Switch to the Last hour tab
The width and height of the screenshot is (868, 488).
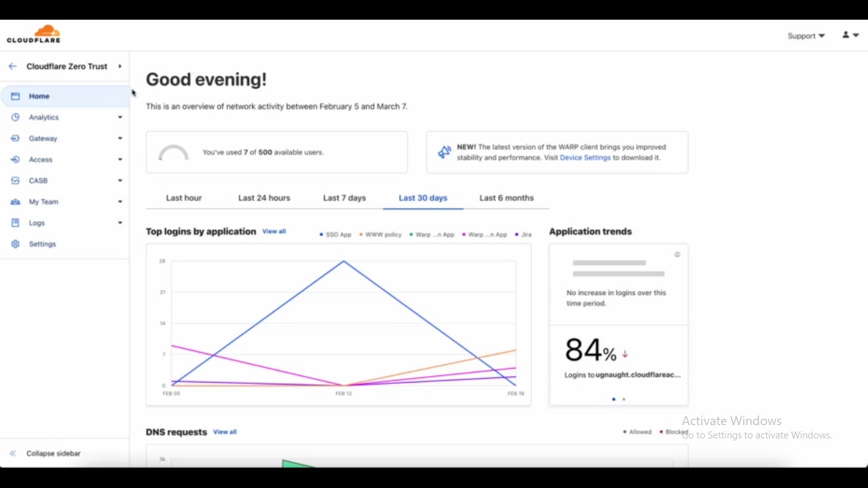(x=184, y=198)
